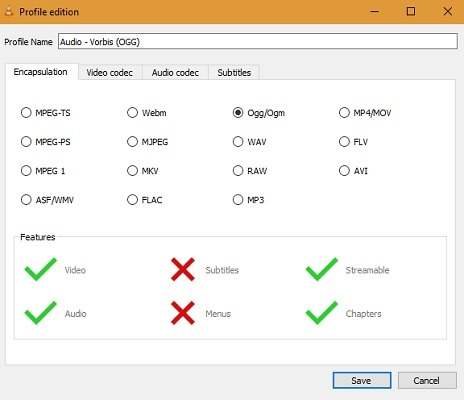Save the profile
Viewport: 464px width, 400px height.
click(362, 380)
